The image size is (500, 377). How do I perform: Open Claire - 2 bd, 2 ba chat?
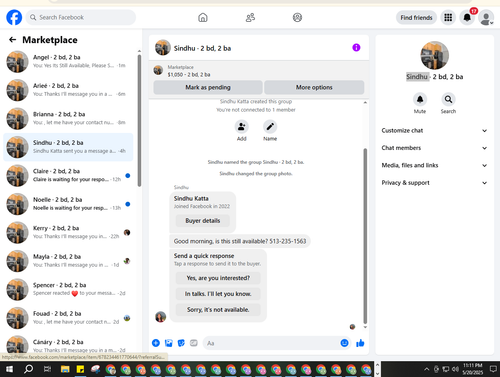coord(68,175)
